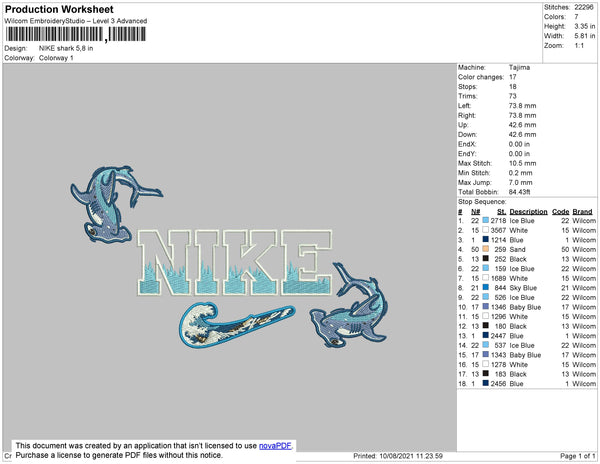
Task: Click the 'Description' column header
Action: coord(528,212)
